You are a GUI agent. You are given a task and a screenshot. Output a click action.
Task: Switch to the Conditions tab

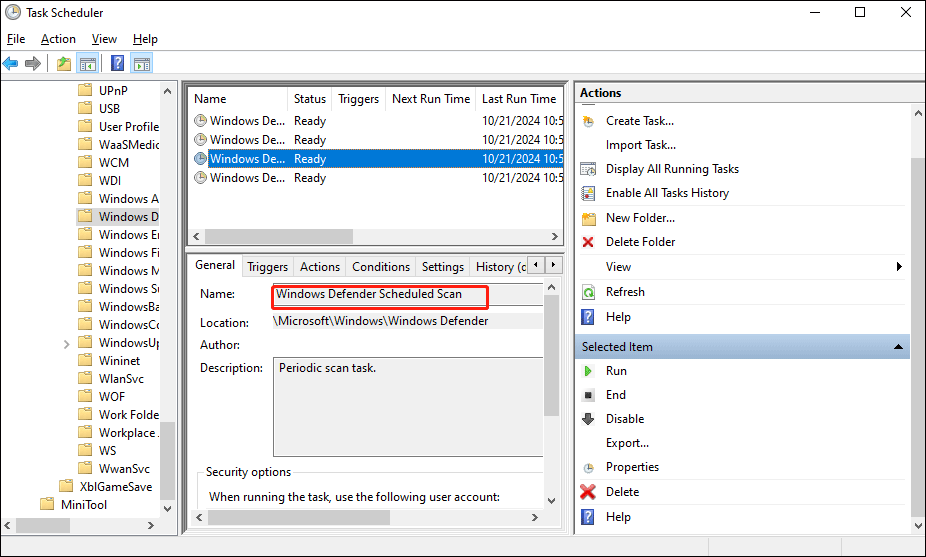click(x=381, y=267)
